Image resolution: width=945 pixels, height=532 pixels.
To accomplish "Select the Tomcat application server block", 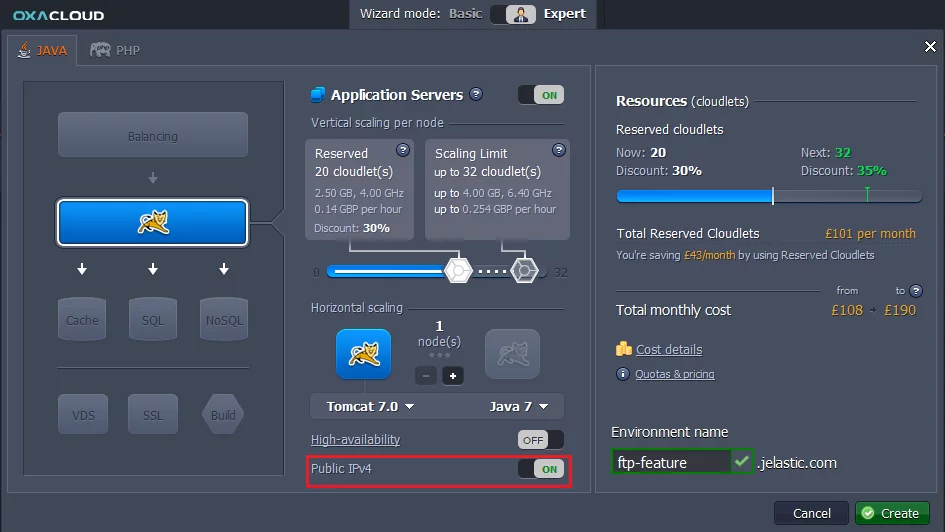I will [x=152, y=222].
